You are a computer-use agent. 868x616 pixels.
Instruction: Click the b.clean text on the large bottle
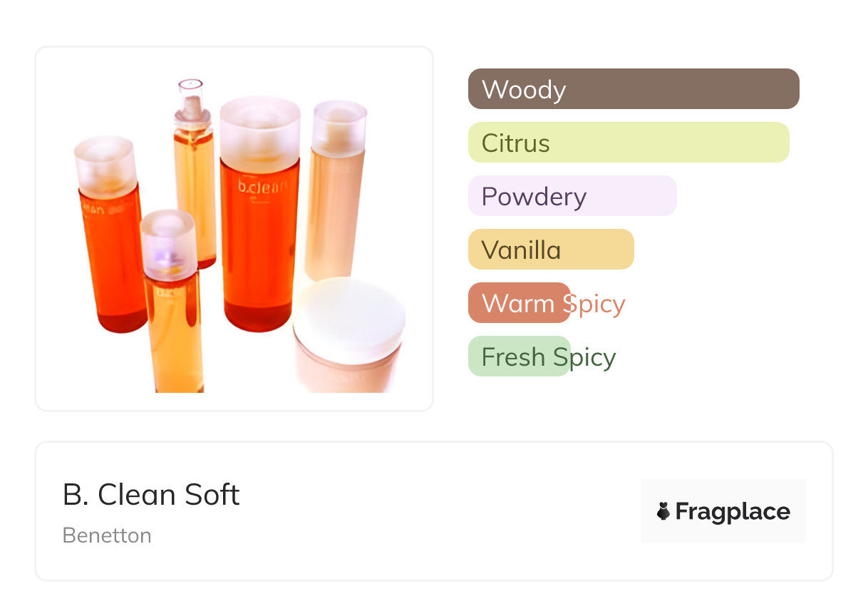coord(262,188)
